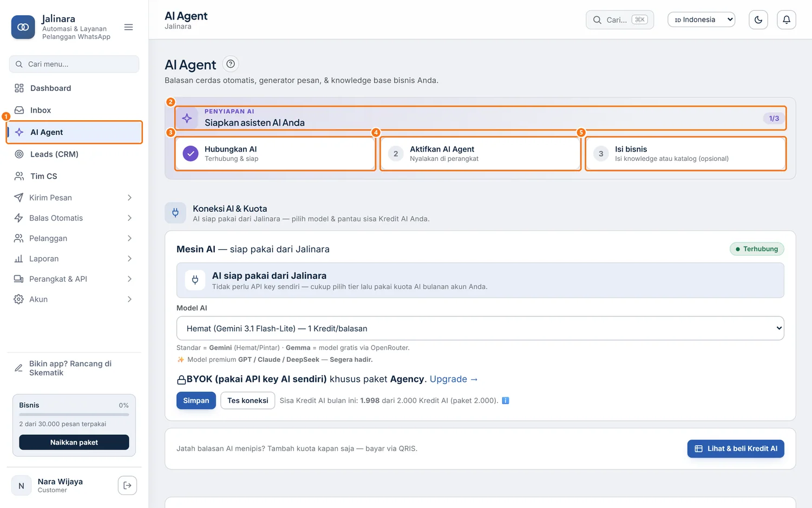Viewport: 812px width, 508px height.
Task: Follow the Upgrade link for BYOK
Action: (454, 379)
